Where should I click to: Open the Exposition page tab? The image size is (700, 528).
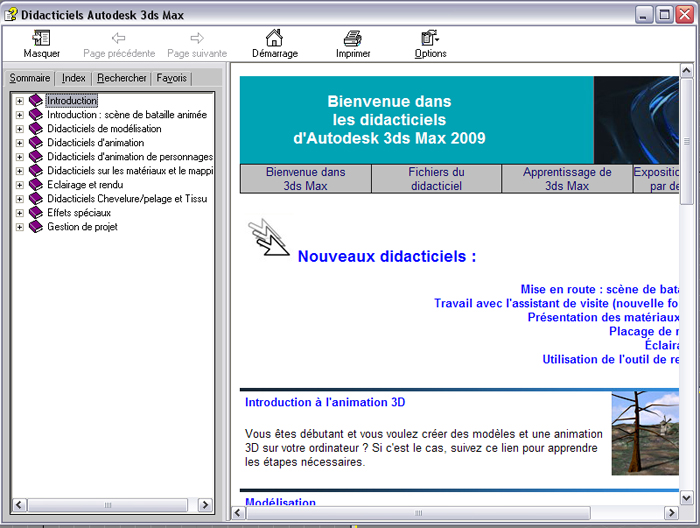click(x=656, y=179)
